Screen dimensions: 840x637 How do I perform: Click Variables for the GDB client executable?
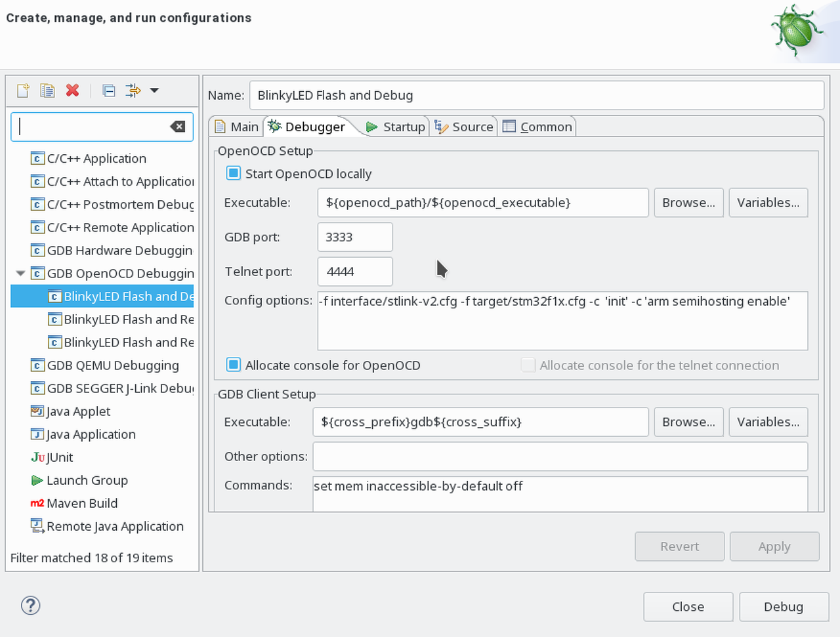point(768,422)
